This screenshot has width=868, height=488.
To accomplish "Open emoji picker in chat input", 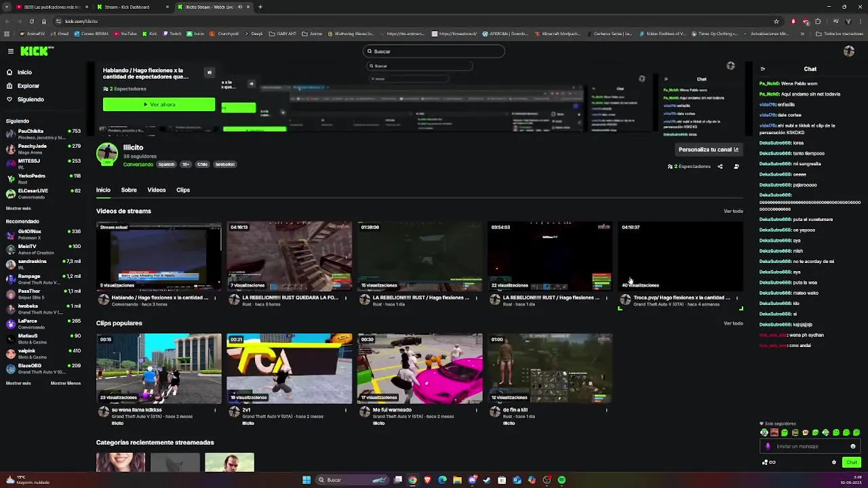I will pyautogui.click(x=853, y=446).
